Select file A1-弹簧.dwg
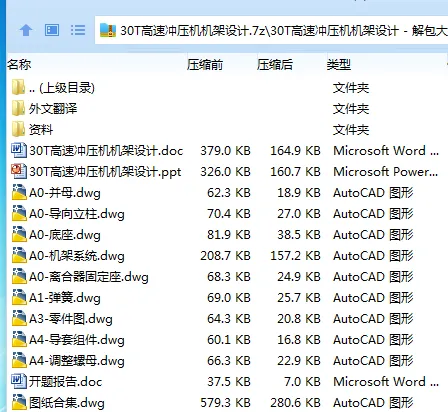The image size is (448, 412). tap(65, 298)
